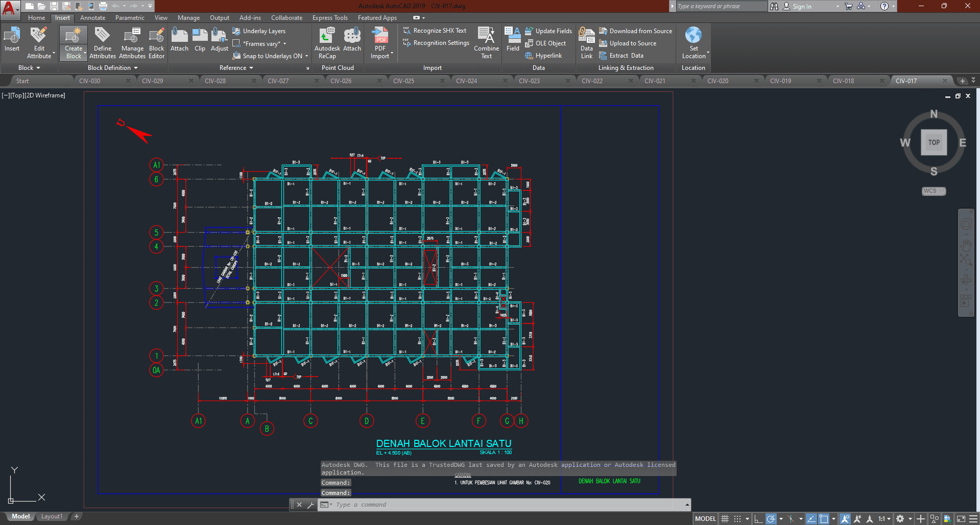Toggle object snap in status bar

[824, 519]
